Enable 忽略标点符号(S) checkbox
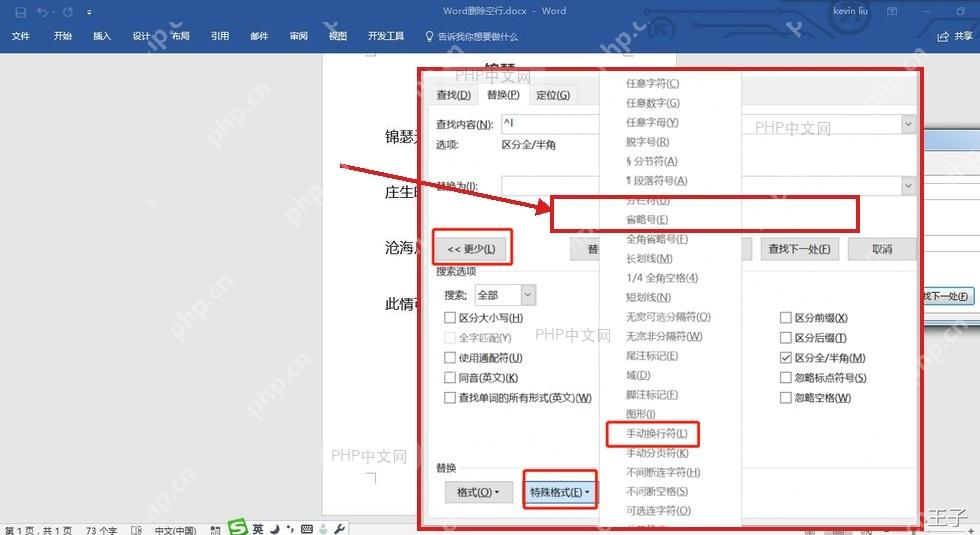Viewport: 980px width, 535px height. (786, 378)
